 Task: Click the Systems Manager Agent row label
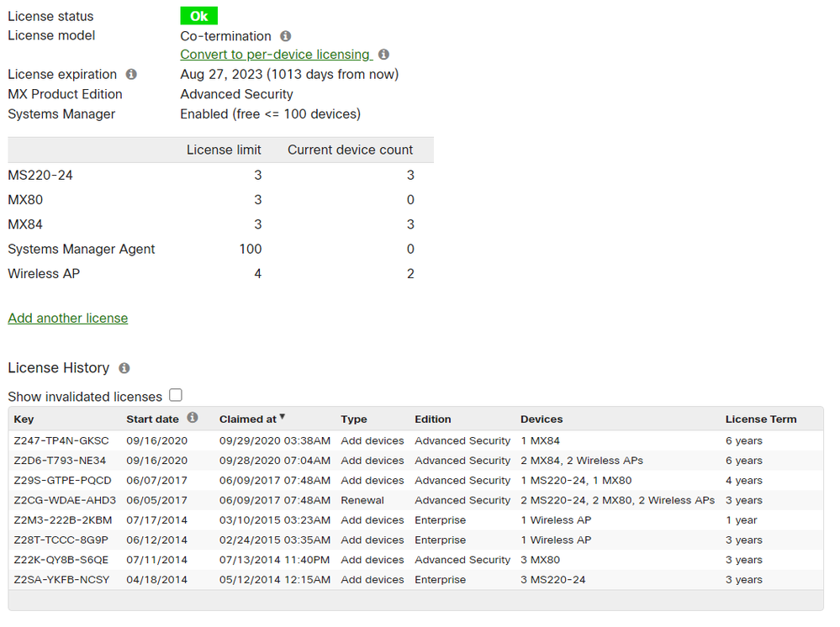point(82,249)
